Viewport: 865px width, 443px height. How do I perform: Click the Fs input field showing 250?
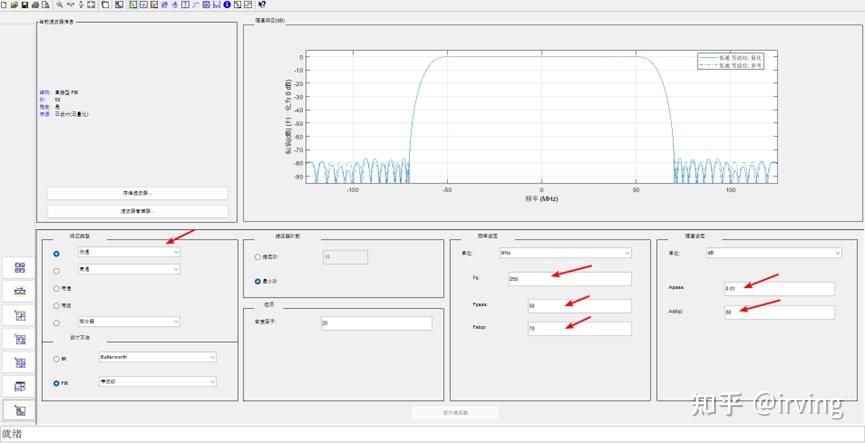point(570,279)
